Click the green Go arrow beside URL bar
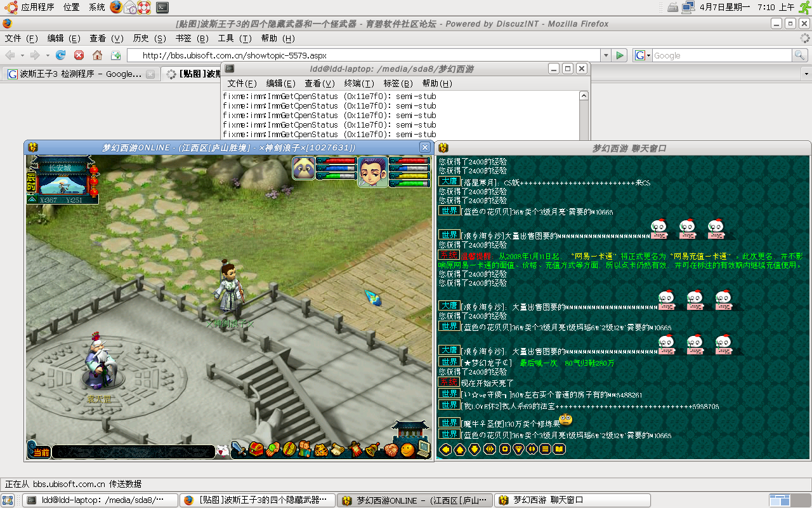This screenshot has width=812, height=508. (620, 55)
